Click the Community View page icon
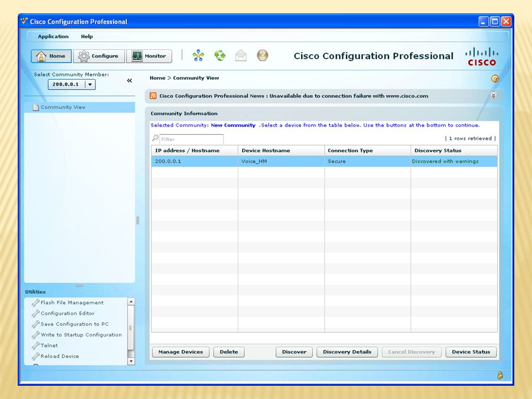This screenshot has width=532, height=399. (x=35, y=107)
